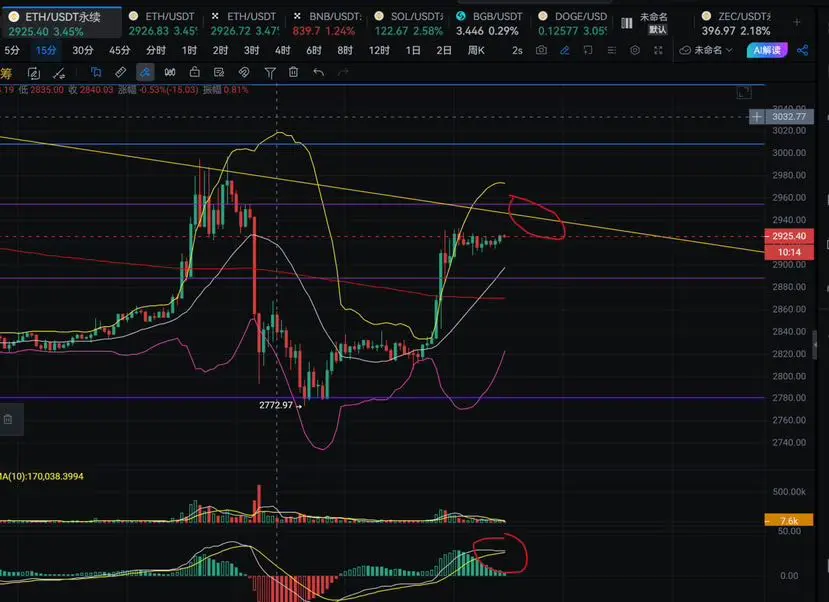Delete drawings with the trash icon
This screenshot has width=829, height=602.
coord(293,72)
